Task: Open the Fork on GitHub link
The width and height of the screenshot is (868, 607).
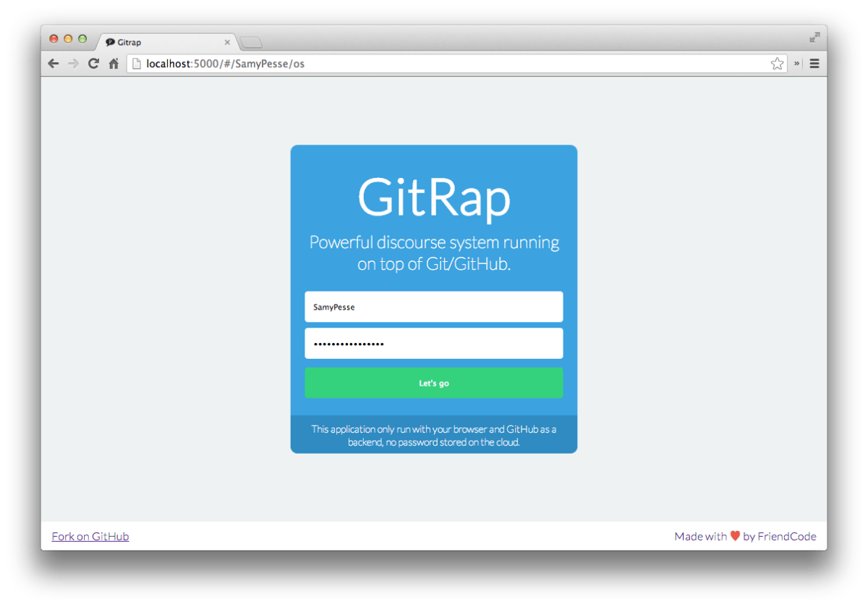Action: pyautogui.click(x=90, y=536)
